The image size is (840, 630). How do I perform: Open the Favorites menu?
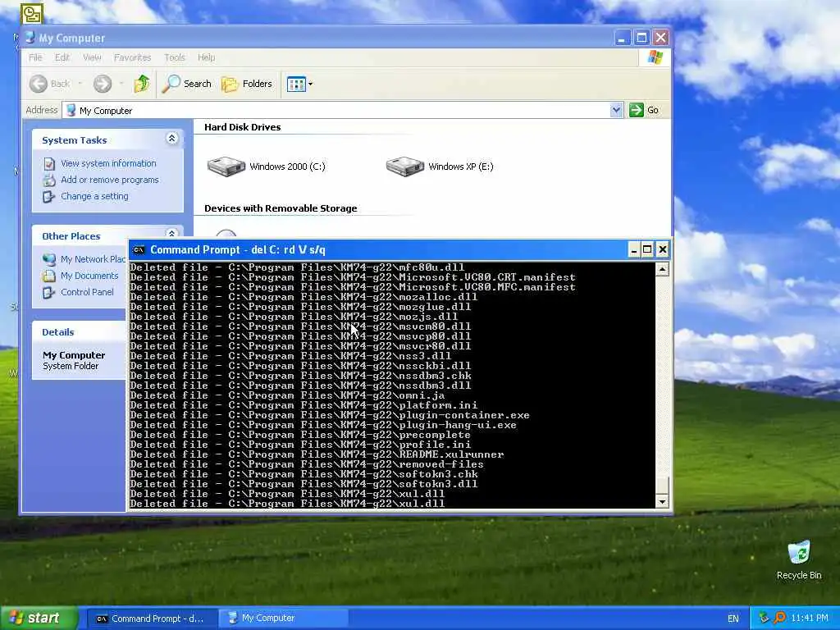point(132,57)
